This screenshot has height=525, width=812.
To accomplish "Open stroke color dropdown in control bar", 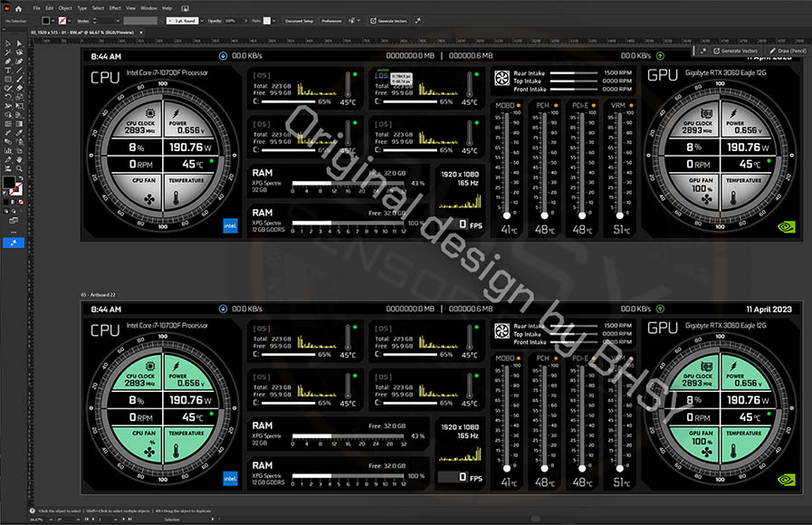I will [70, 21].
